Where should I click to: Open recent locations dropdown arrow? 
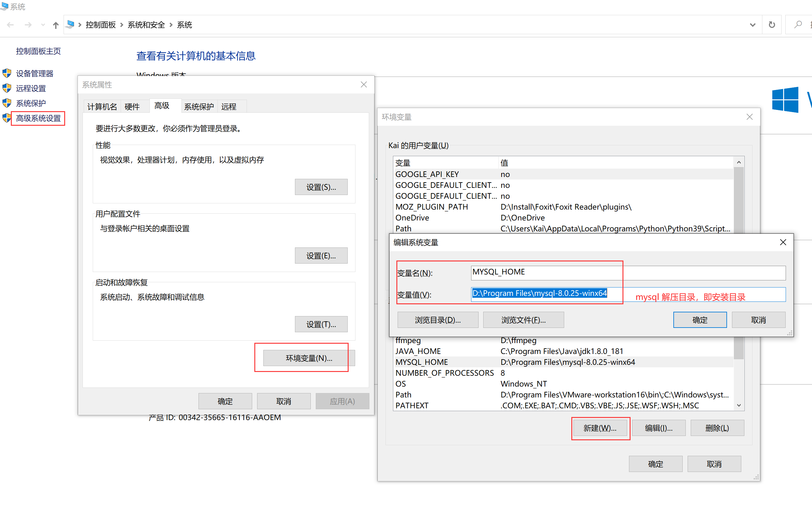coord(43,25)
